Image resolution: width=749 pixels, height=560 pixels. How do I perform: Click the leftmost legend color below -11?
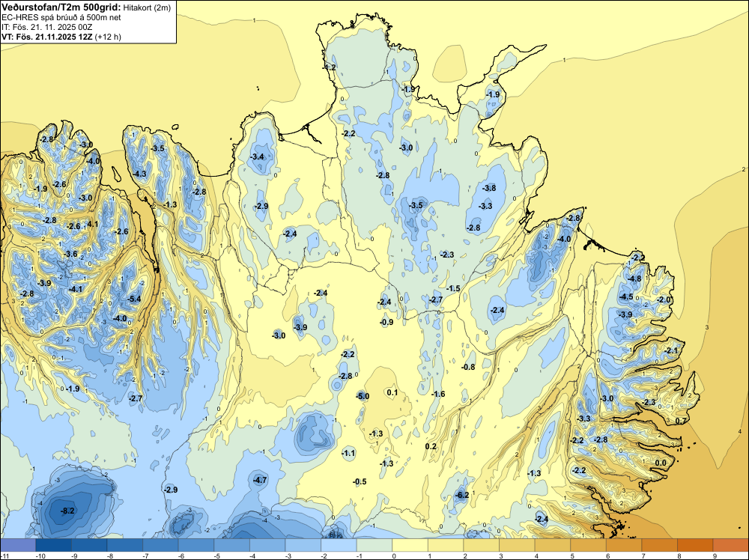point(18,545)
